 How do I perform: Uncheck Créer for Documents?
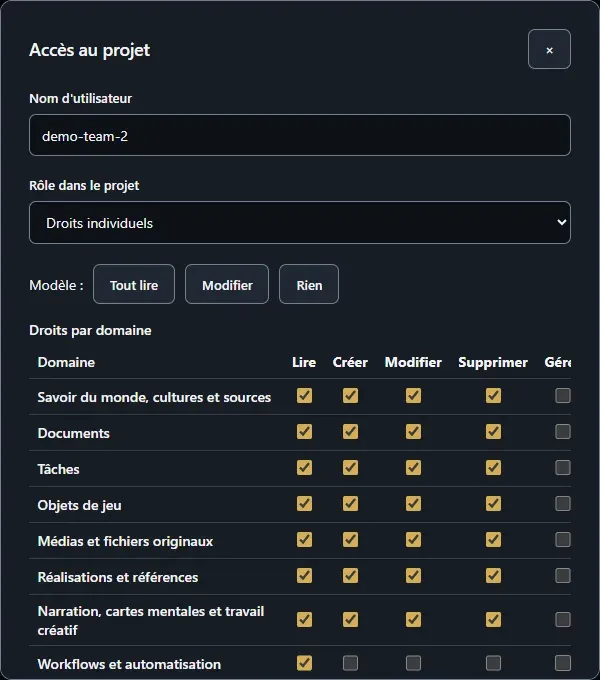(350, 432)
